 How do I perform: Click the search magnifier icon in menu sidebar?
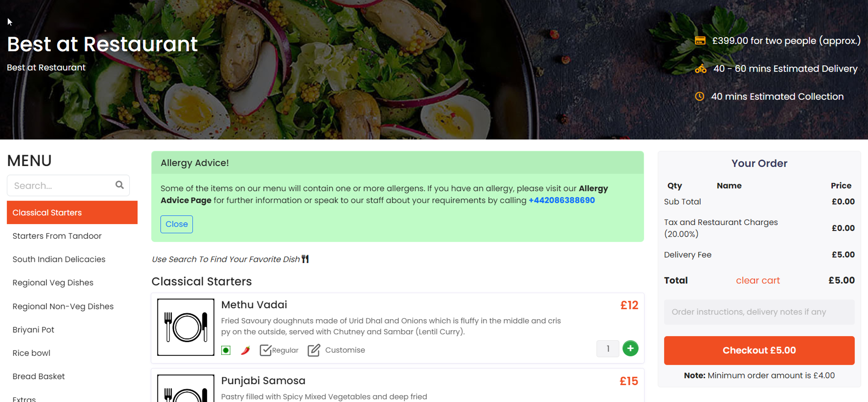[x=119, y=185]
